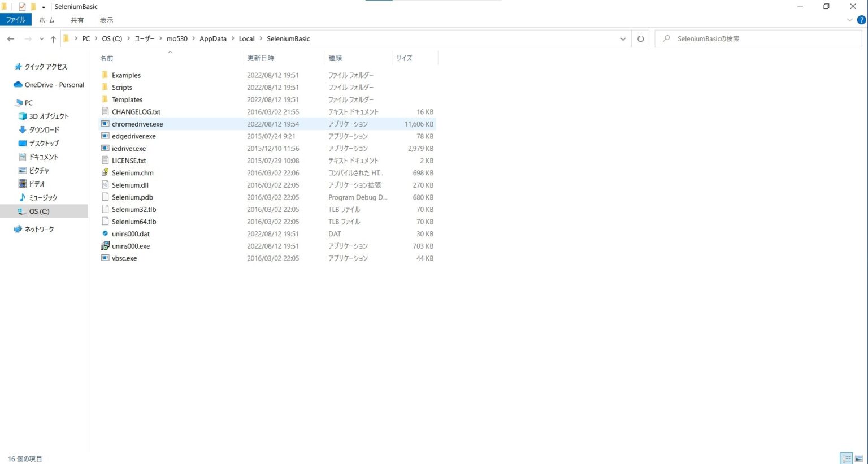Select ダウンロード in the navigation pane
Viewport: 868px width, 464px height.
point(44,129)
